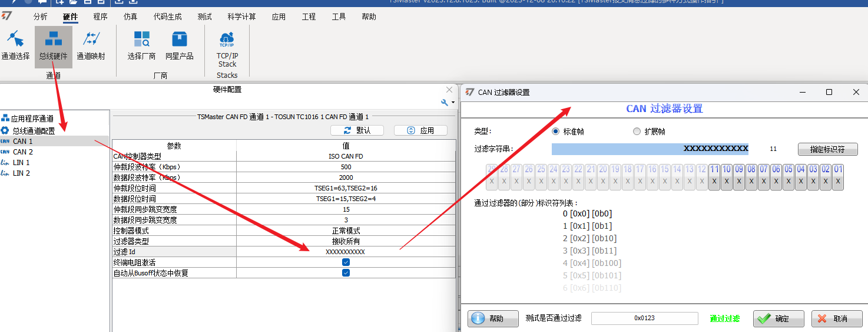Image resolution: width=868 pixels, height=332 pixels.
Task: Open the 通道选择 channel selection tool
Action: pyautogui.click(x=15, y=46)
